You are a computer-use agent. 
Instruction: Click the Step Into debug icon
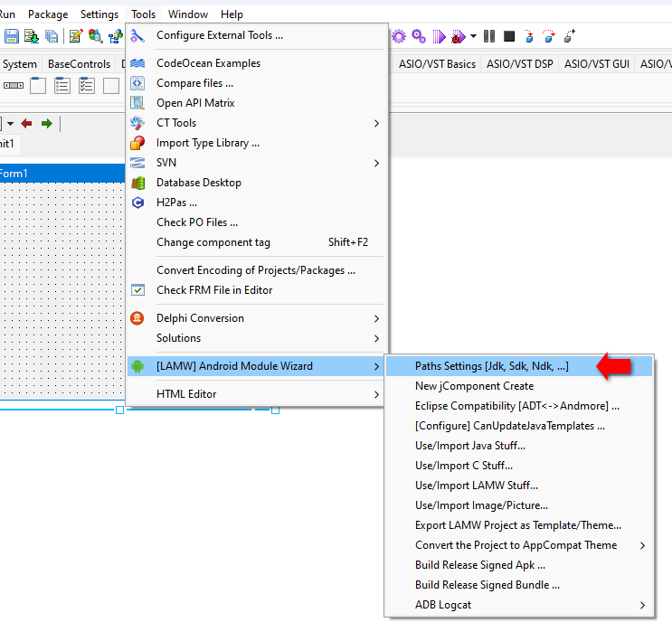[529, 36]
